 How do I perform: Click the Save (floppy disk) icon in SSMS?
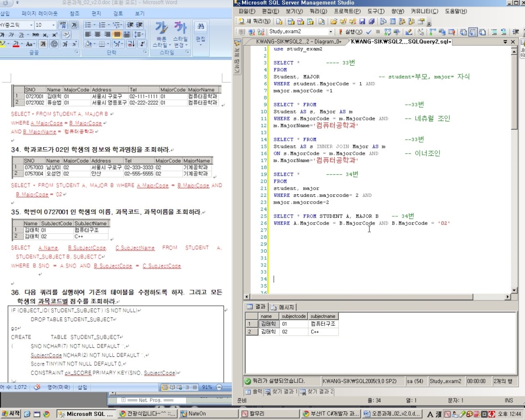tap(362, 22)
